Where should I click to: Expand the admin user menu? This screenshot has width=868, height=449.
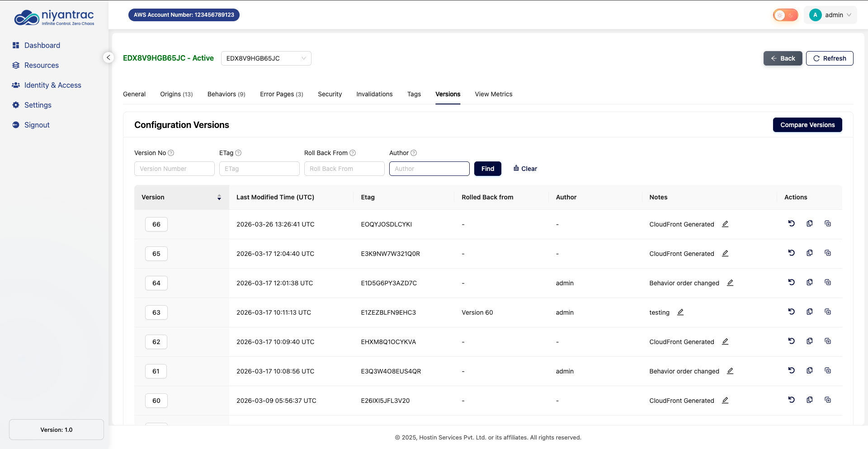[830, 15]
